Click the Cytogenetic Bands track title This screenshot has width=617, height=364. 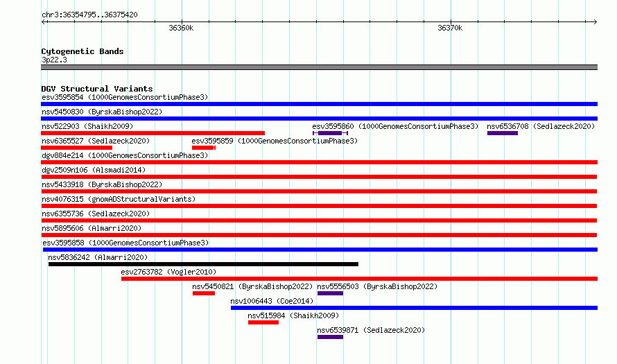coord(82,51)
